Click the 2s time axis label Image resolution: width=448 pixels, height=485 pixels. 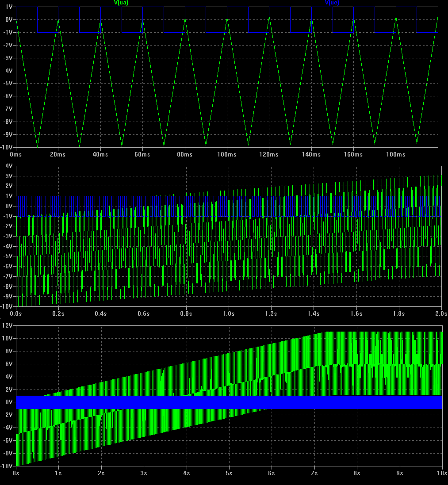coord(101,473)
